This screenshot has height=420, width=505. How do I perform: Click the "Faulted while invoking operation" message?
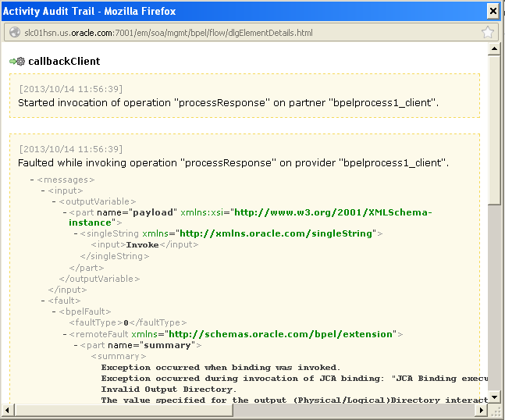[233, 162]
